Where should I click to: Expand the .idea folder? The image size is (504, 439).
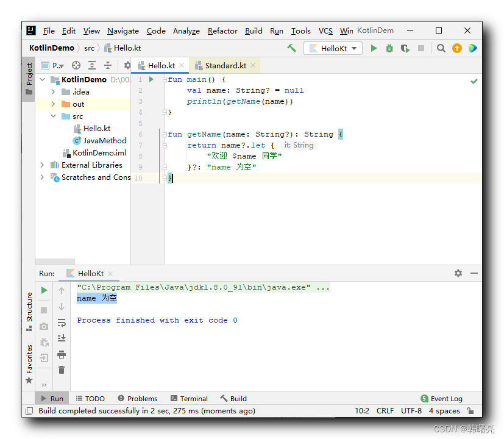(x=54, y=92)
